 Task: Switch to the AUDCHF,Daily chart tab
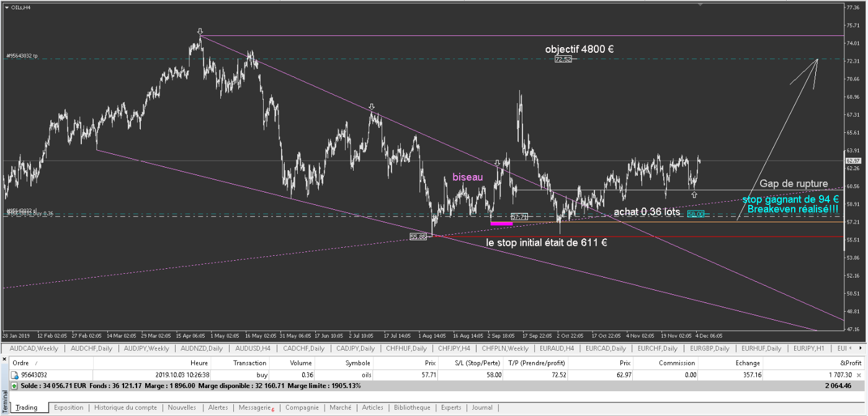pos(92,348)
